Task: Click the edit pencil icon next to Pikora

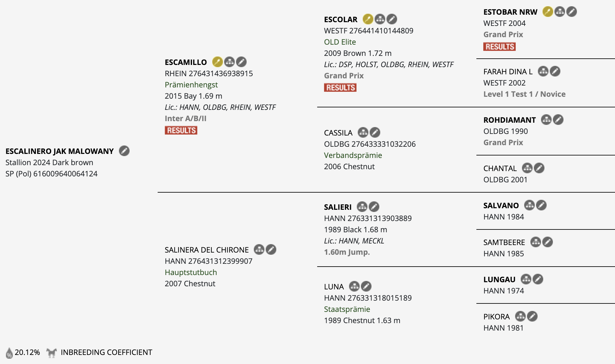Action: (532, 317)
